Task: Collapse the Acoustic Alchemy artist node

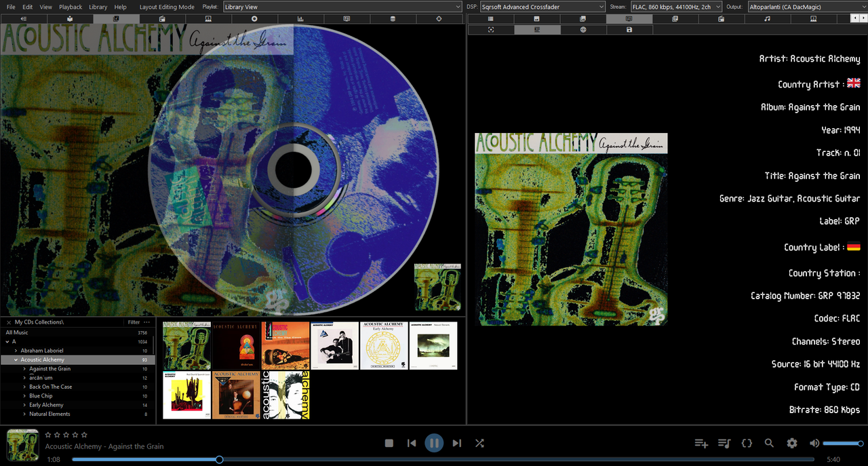Action: 16,360
